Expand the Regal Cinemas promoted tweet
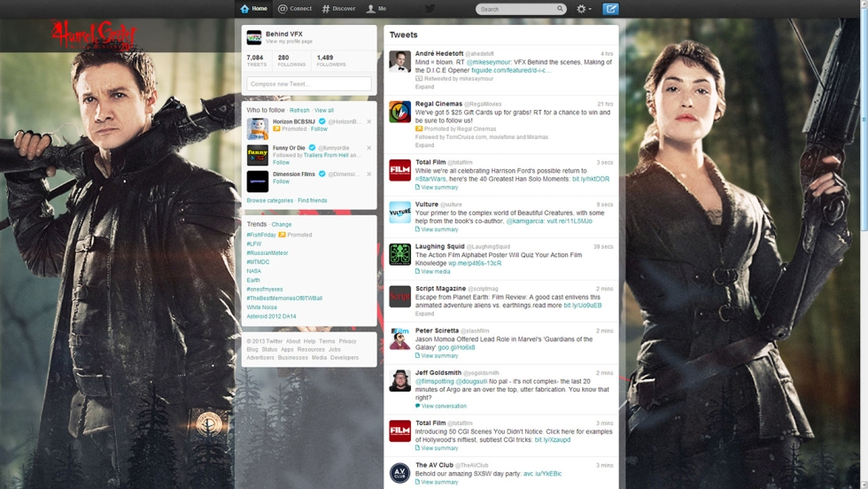Image resolution: width=868 pixels, height=489 pixels. 424,145
